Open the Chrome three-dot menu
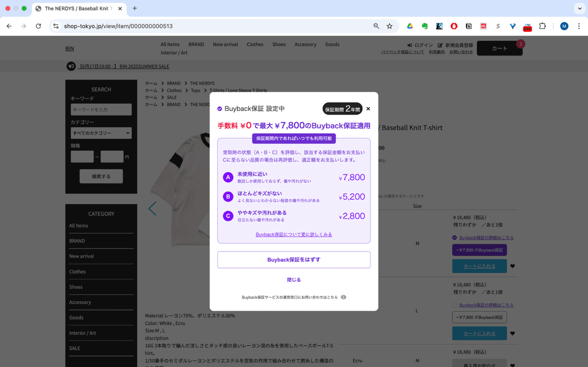 579,26
